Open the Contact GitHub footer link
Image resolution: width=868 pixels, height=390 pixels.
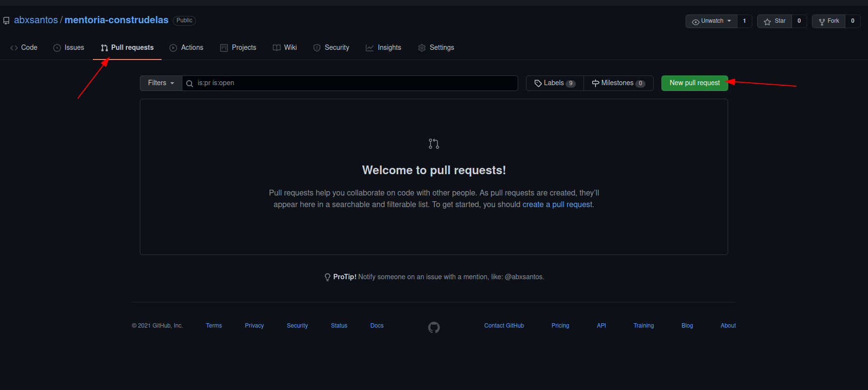504,326
